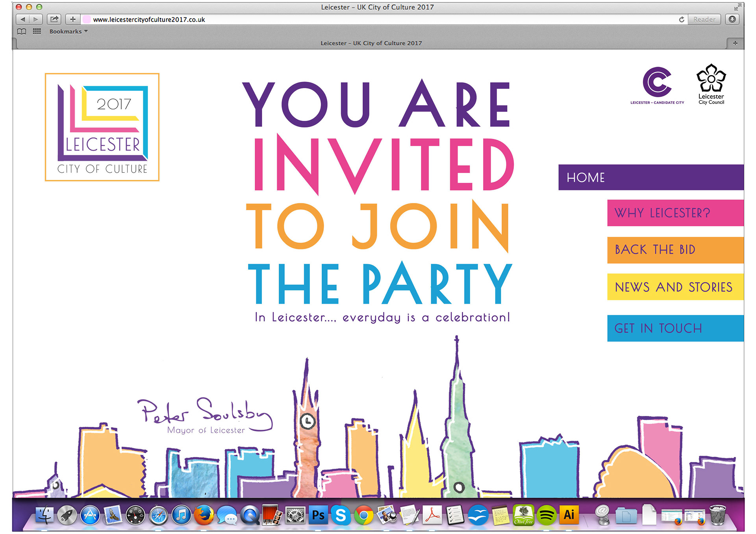Go back with the back arrow
Image resolution: width=756 pixels, height=534 pixels.
(x=23, y=19)
